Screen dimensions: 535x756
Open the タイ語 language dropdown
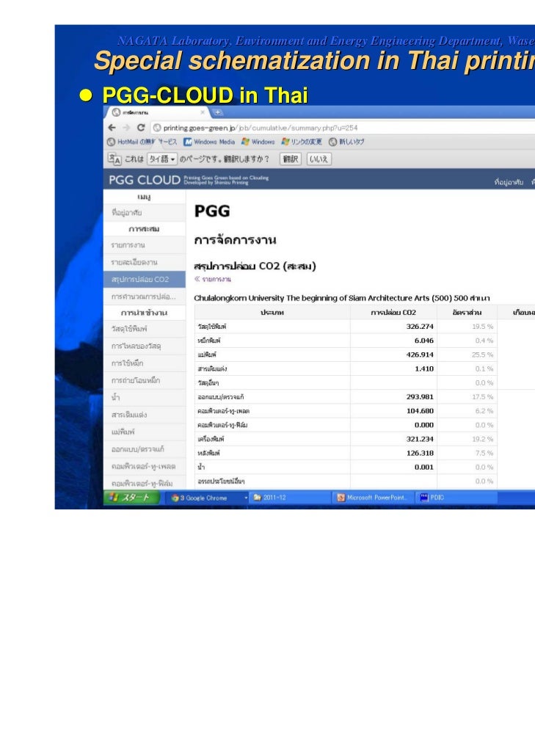click(x=162, y=159)
